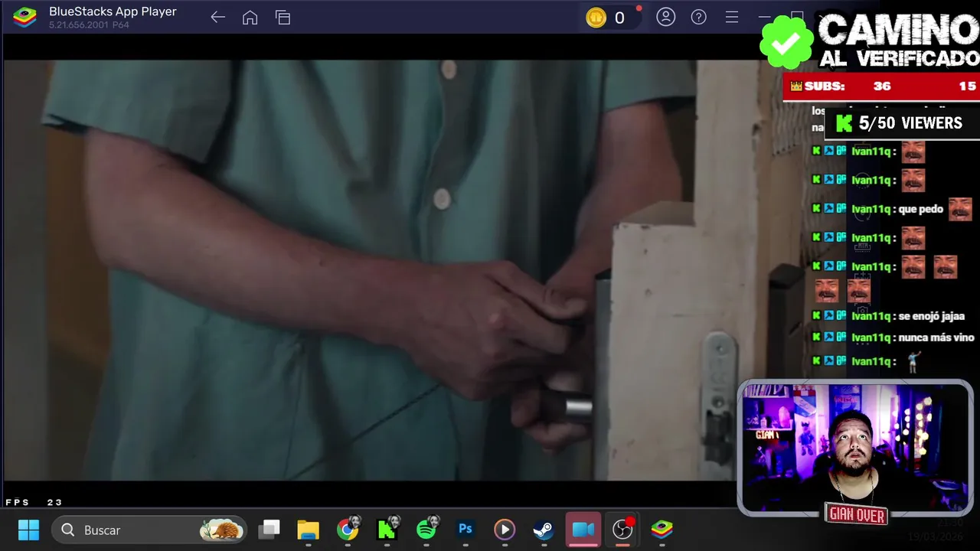Switch to OBS Studio in the taskbar
This screenshot has width=980, height=551.
pyautogui.click(x=622, y=529)
